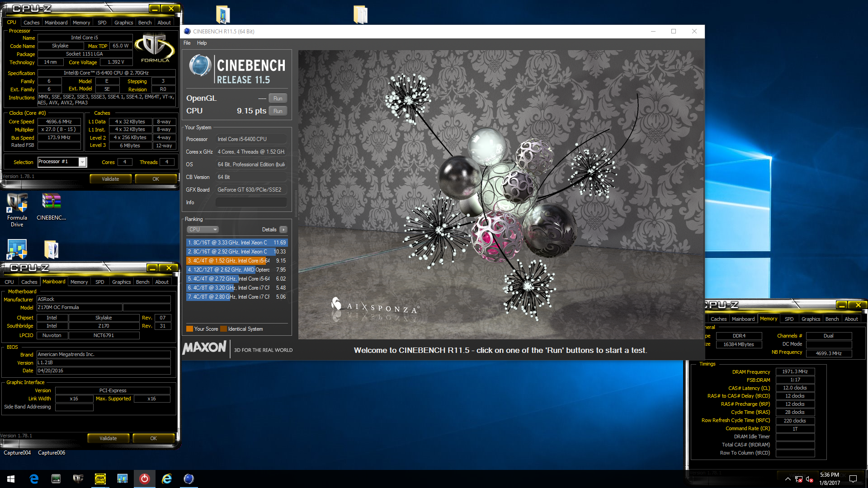This screenshot has width=868, height=488.
Task: Expand ranking Details arrow
Action: [283, 230]
